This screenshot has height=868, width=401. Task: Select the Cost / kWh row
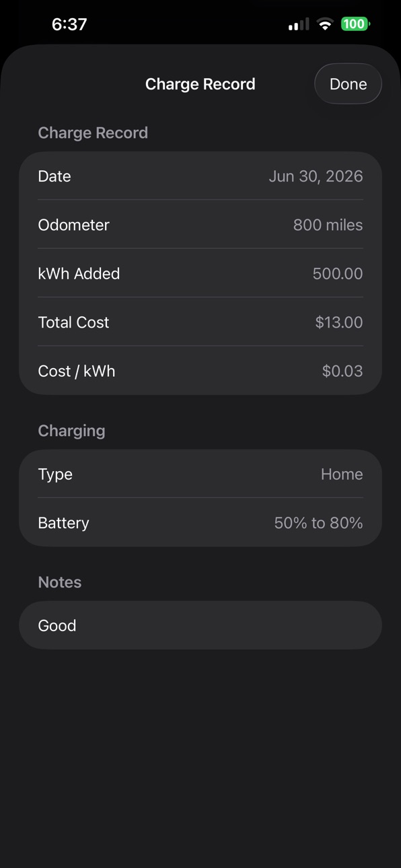[200, 371]
